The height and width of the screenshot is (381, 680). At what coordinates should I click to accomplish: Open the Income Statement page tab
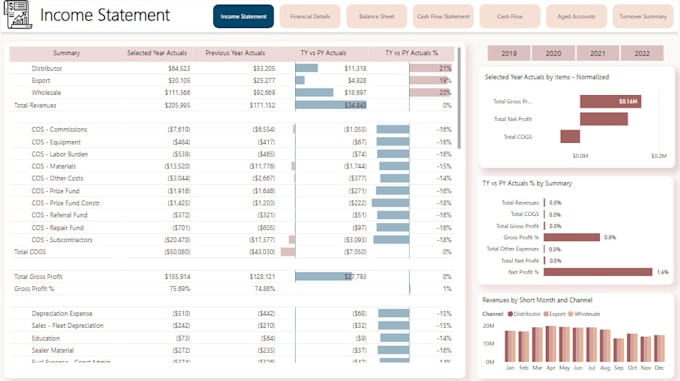[x=243, y=16]
